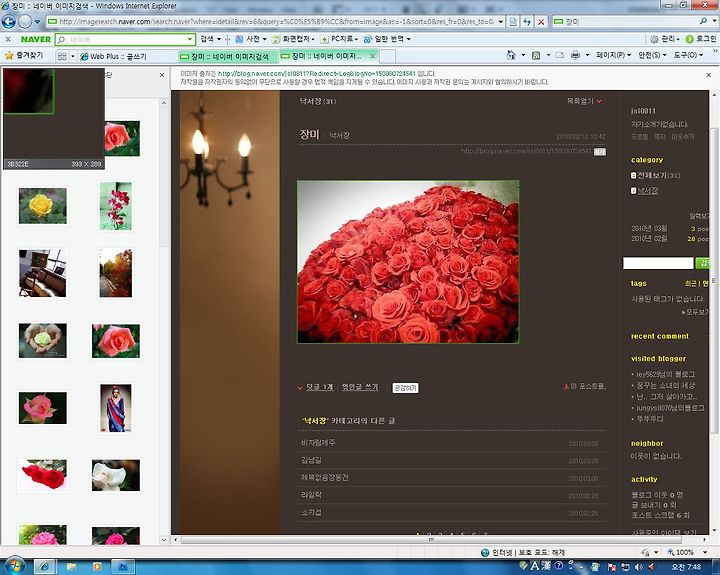Open the blog.naver.com source link

click(316, 73)
